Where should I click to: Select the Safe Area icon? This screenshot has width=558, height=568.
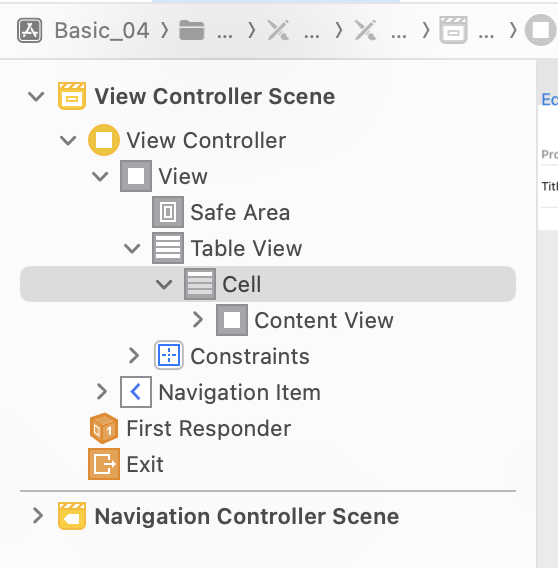[168, 212]
